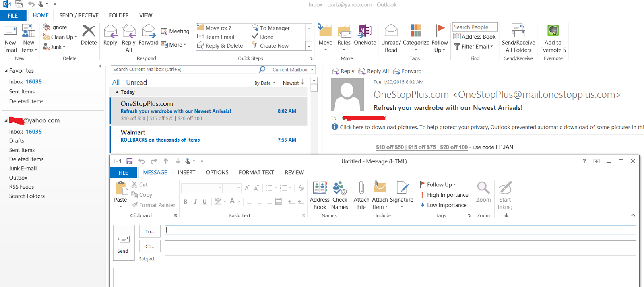
Task: Toggle Low Importance
Action: tap(444, 205)
